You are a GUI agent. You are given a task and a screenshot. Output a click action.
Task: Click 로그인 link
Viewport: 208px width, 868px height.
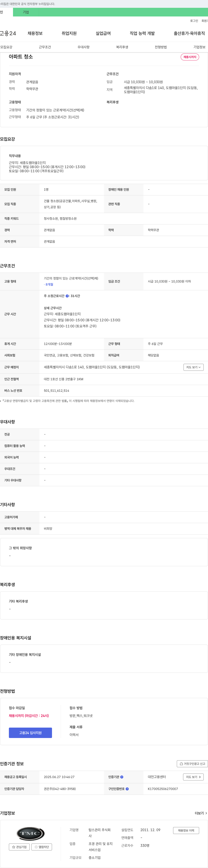(x=194, y=21)
